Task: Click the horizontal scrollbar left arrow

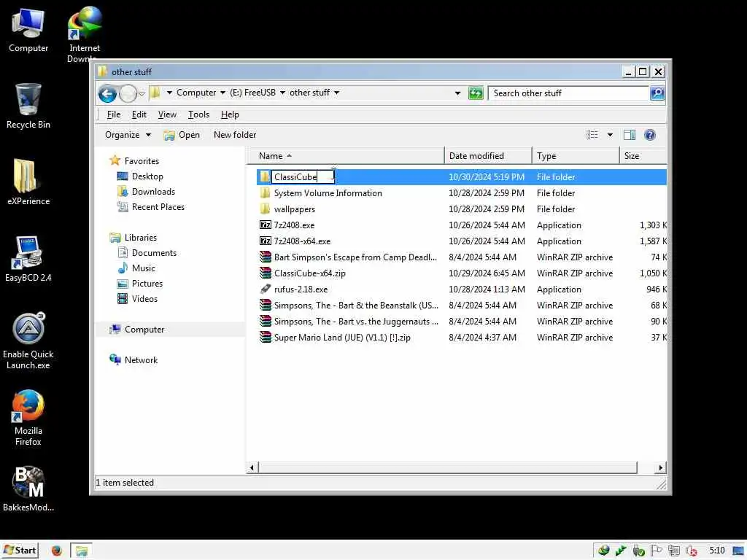Action: 252,467
